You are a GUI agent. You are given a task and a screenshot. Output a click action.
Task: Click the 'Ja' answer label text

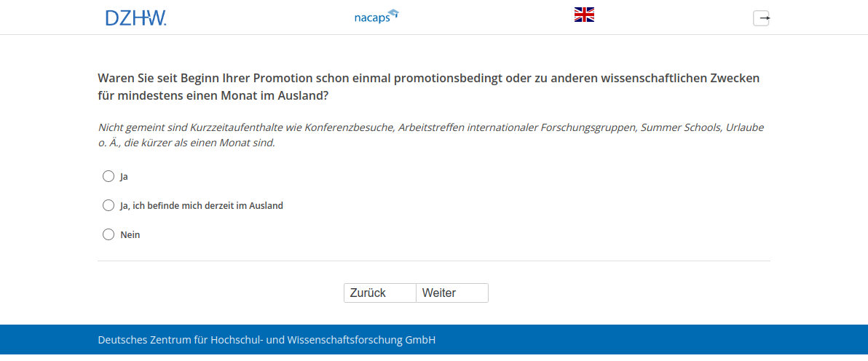125,176
